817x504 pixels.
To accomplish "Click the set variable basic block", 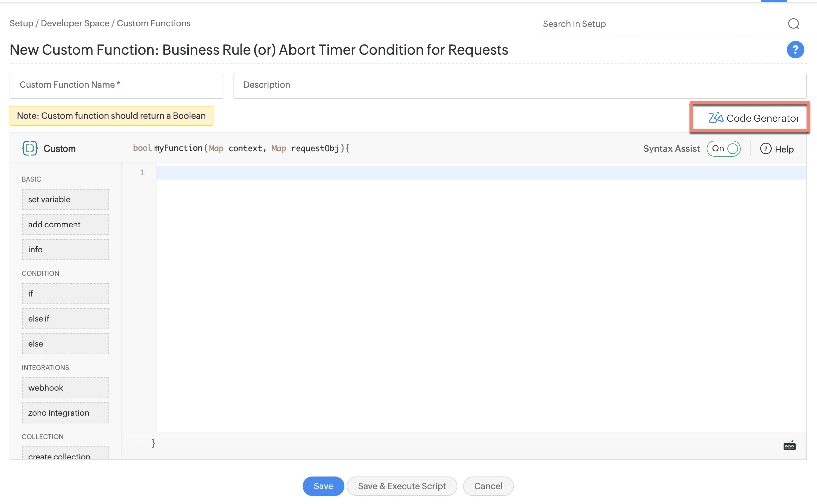I will click(66, 199).
